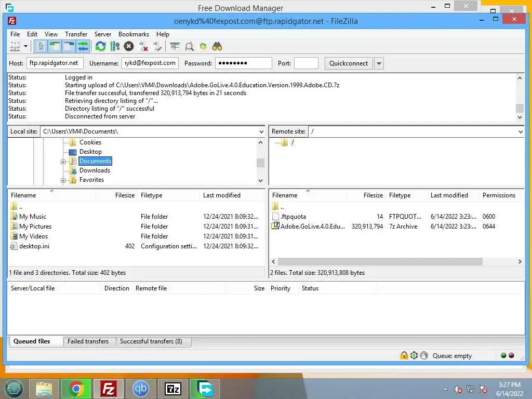The width and height of the screenshot is (532, 399).
Task: Open the directory listing filters dialog
Action: click(175, 46)
